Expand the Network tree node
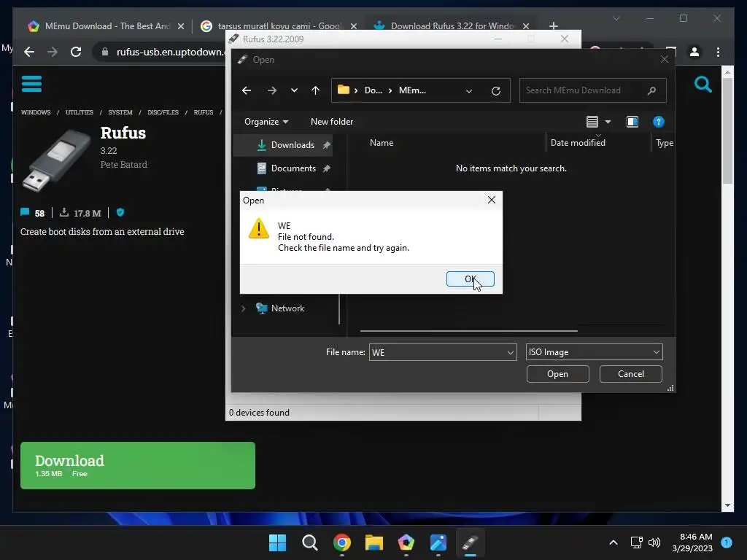Screen dimensions: 747x560 pos(244,308)
